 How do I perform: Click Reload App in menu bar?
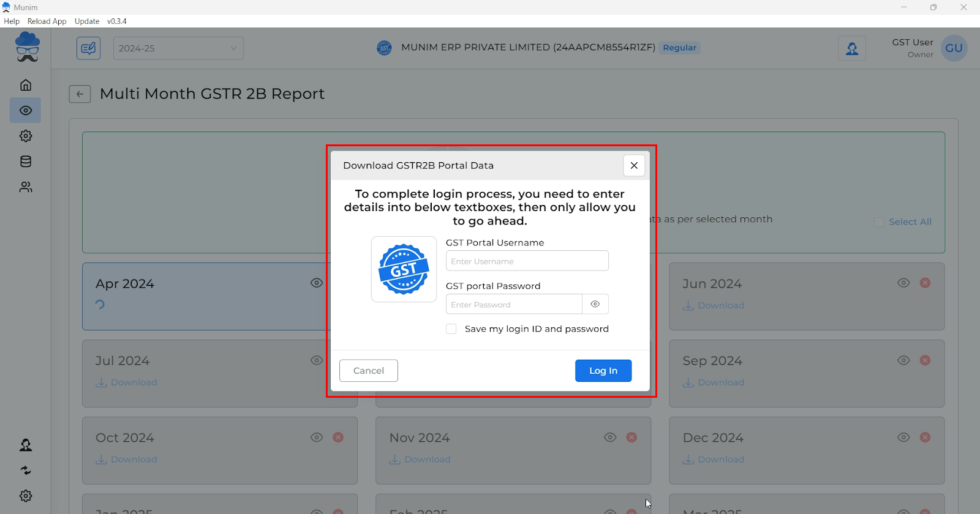pos(47,21)
